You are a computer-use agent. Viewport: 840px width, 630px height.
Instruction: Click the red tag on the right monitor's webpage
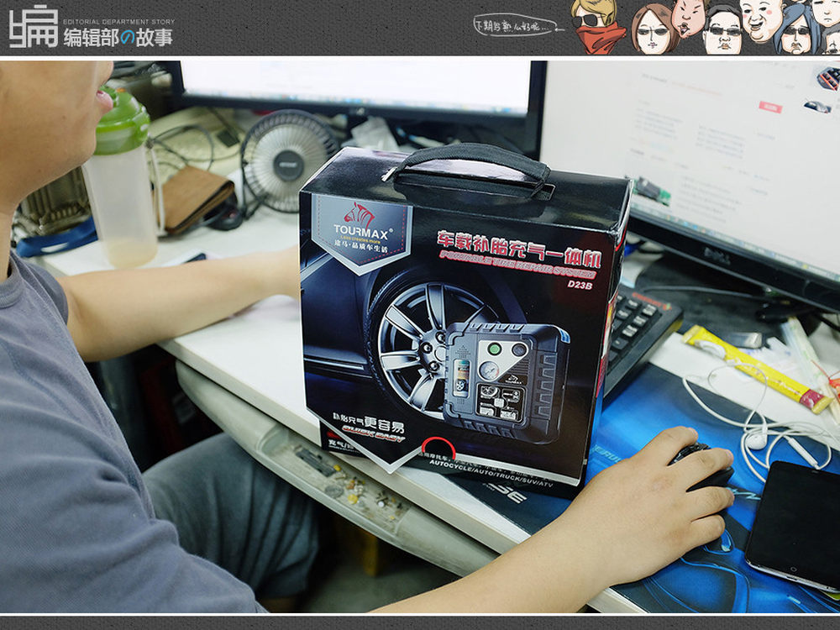770,107
